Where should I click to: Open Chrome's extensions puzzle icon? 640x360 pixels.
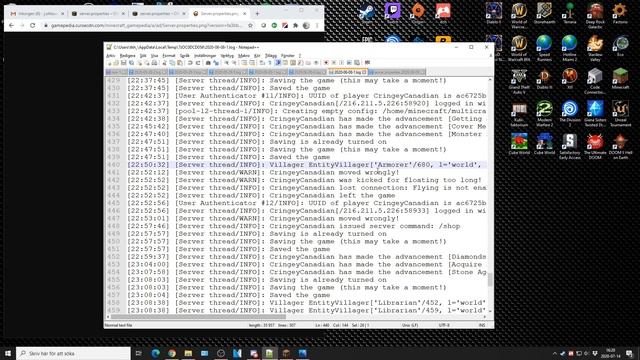pyautogui.click(x=296, y=25)
